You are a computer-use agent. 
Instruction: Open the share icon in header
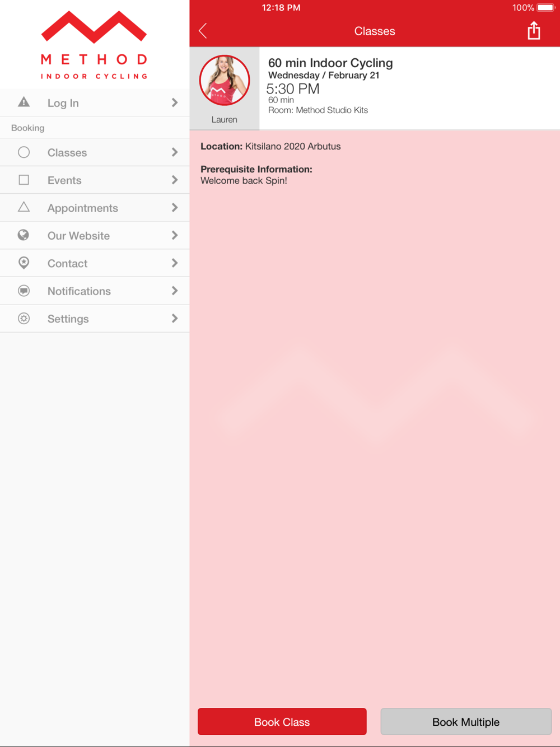(x=534, y=30)
